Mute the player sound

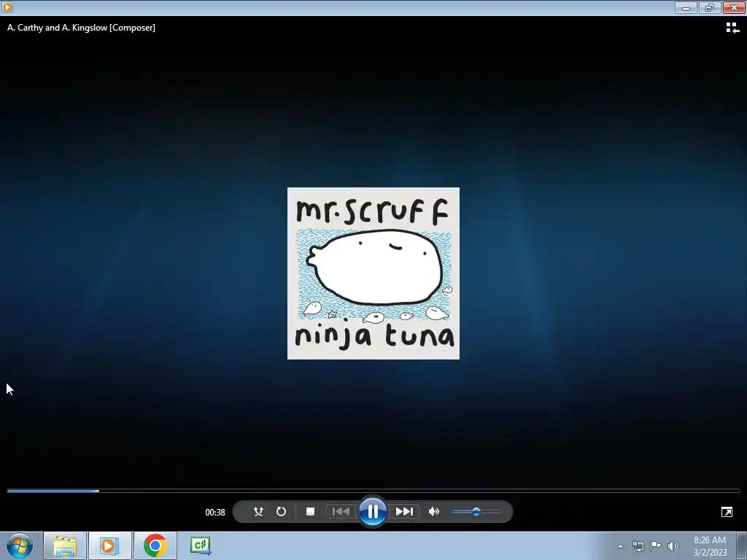(x=433, y=511)
